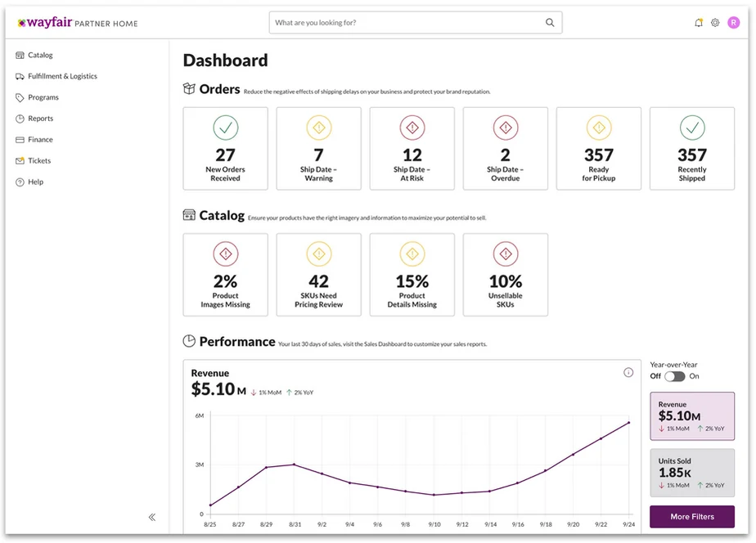Open settings gear icon
Screen dimensions: 756x543
click(715, 23)
